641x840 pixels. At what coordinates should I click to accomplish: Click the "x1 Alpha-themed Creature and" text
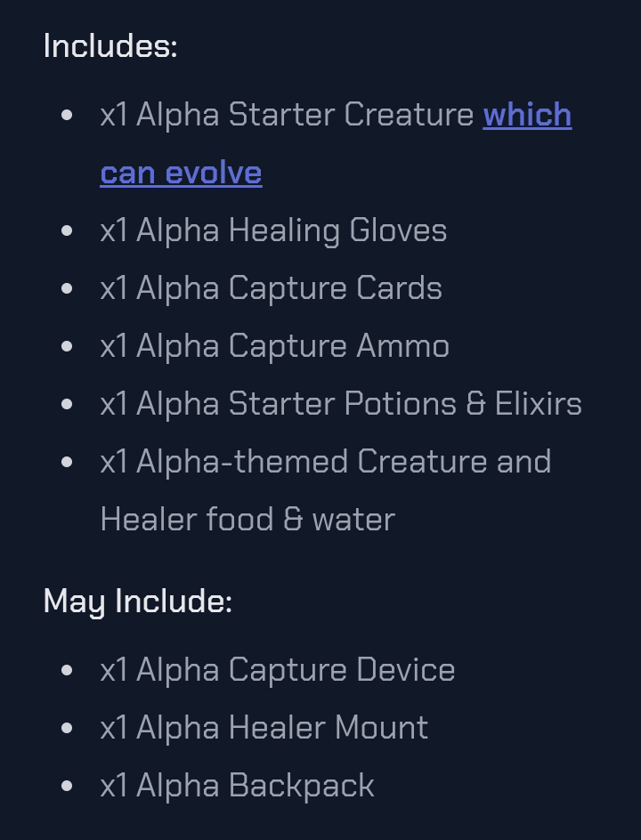[326, 462]
